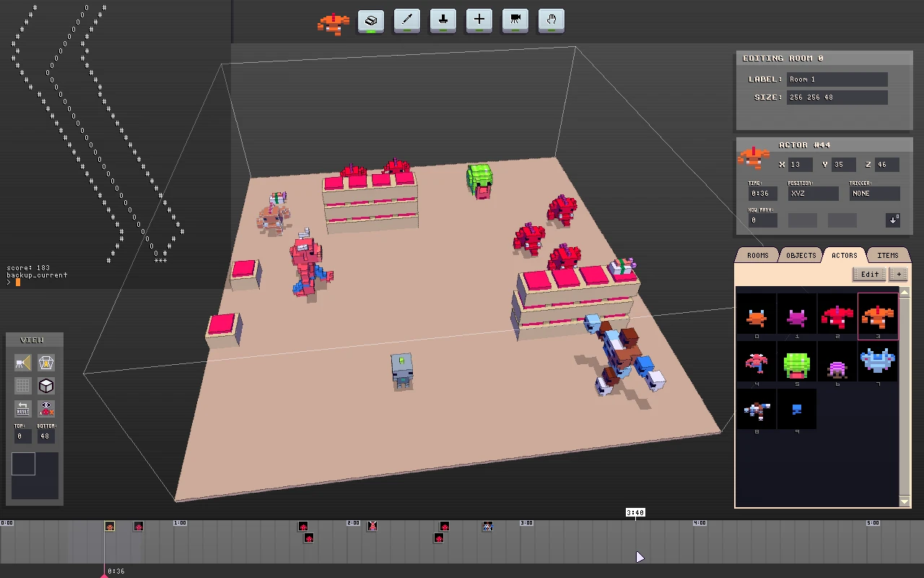Image resolution: width=924 pixels, height=578 pixels.
Task: Activate the camera tool in top toolbar
Action: pos(515,20)
